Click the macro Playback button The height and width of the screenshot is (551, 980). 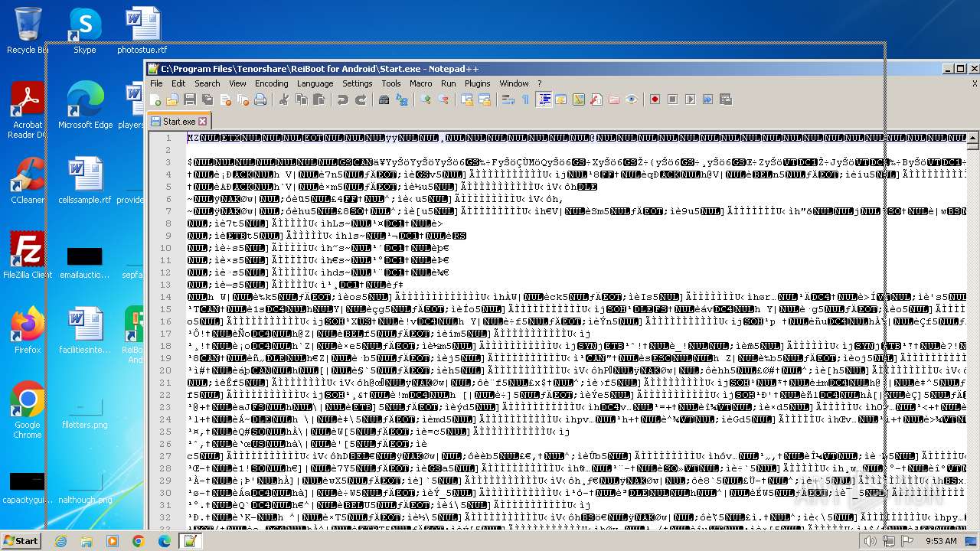(690, 99)
